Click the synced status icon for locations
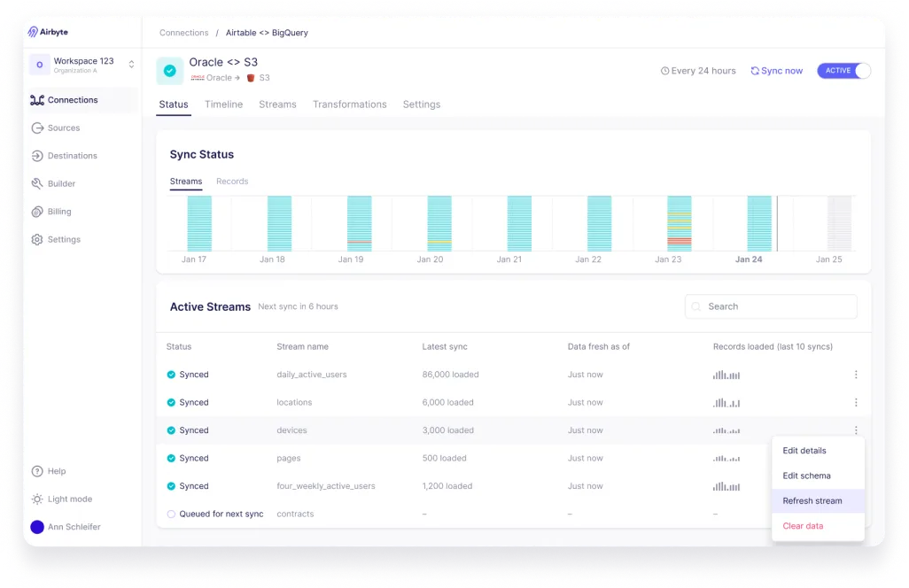 click(x=171, y=402)
